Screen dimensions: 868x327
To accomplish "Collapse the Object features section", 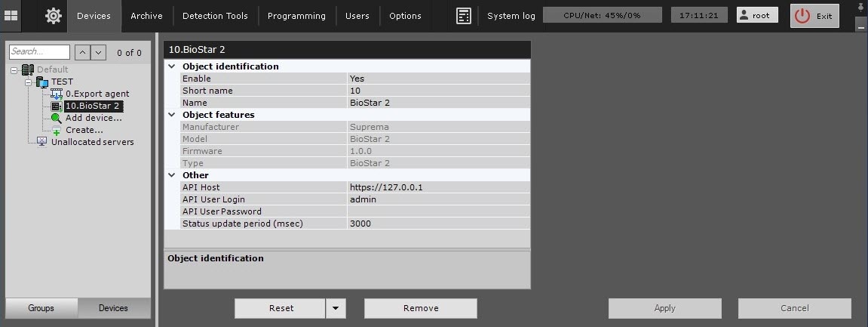I will point(172,115).
